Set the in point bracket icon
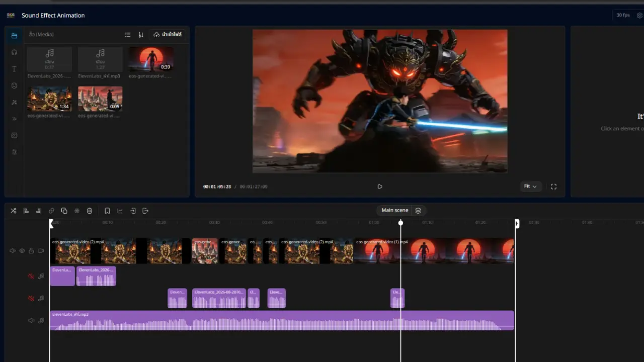Image resolution: width=644 pixels, height=362 pixels. coord(133,211)
